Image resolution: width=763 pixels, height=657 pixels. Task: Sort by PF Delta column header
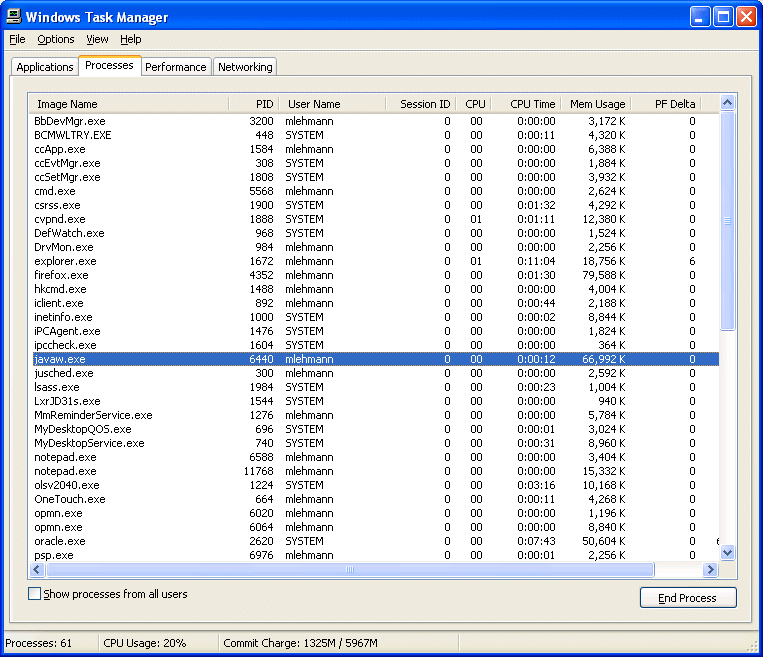(667, 104)
